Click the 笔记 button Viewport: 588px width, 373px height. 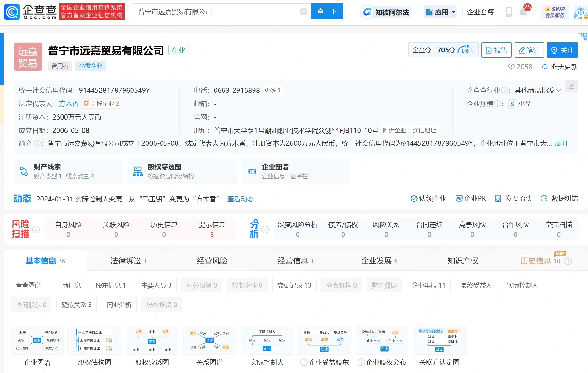click(x=529, y=50)
